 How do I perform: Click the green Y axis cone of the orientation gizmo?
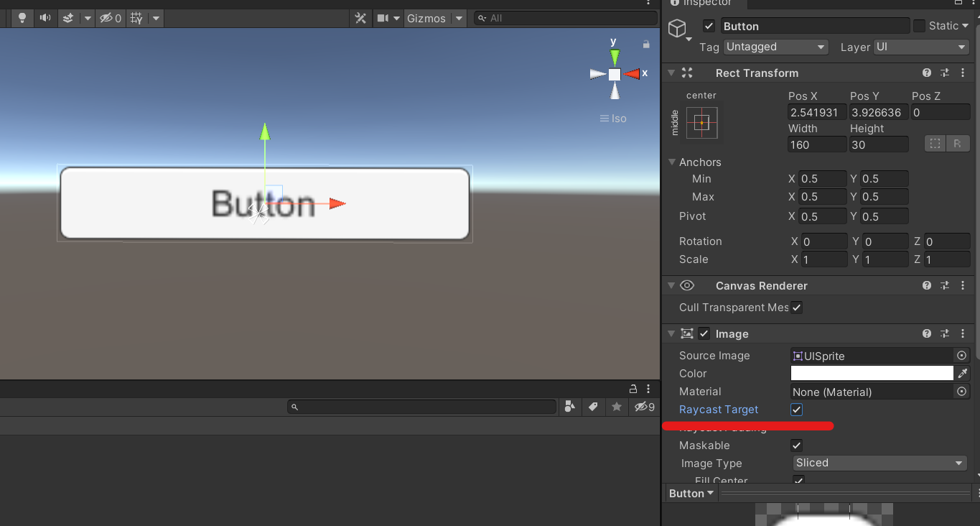pyautogui.click(x=615, y=57)
